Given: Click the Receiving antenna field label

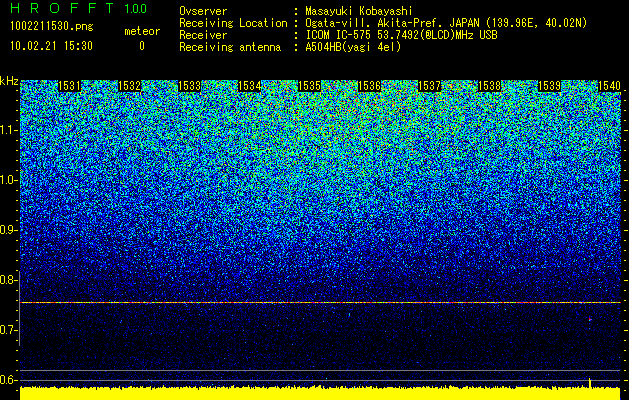Looking at the screenshot, I should [230, 47].
